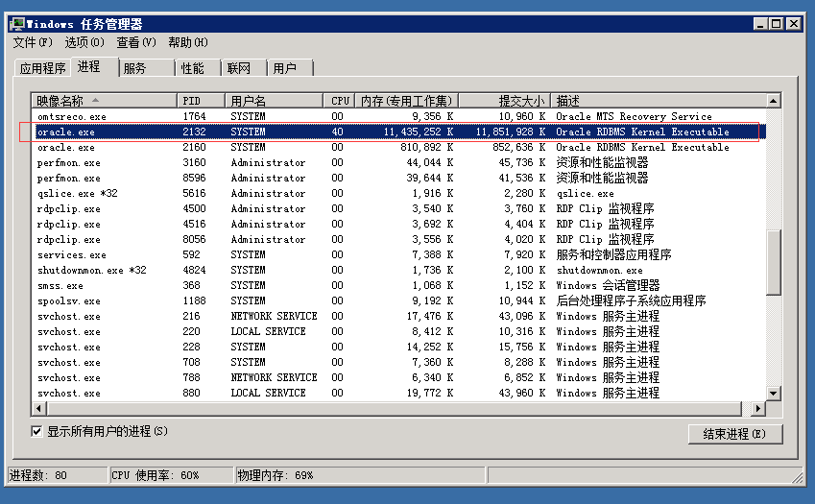This screenshot has height=504, width=815.
Task: Minimize the Task Manager window
Action: coord(760,23)
